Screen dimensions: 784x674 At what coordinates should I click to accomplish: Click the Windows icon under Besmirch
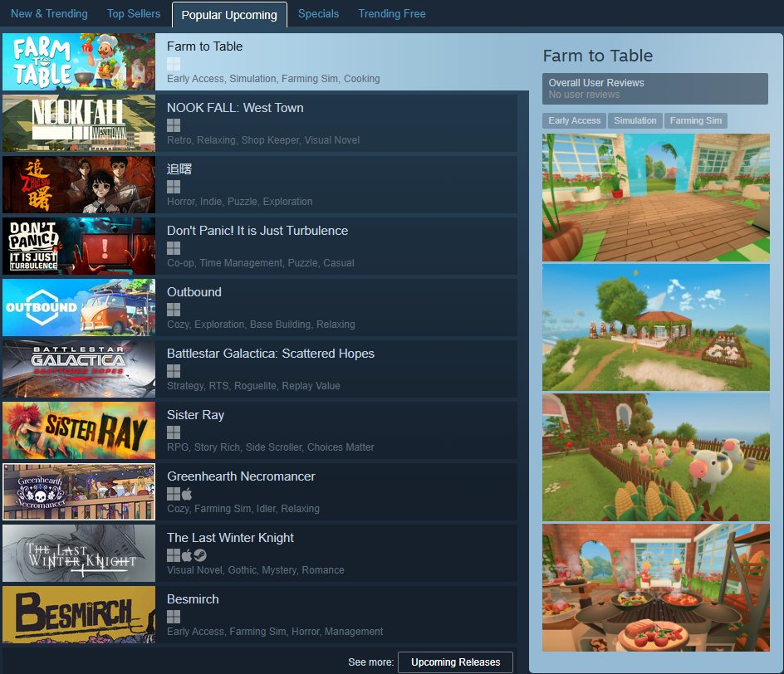pyautogui.click(x=174, y=617)
